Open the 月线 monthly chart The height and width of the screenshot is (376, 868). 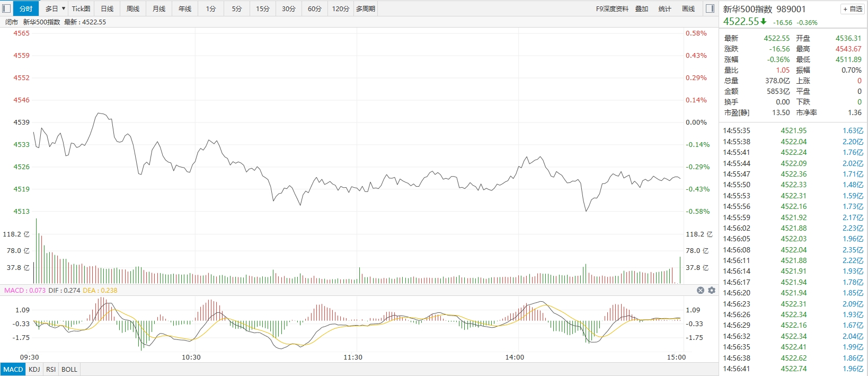pos(159,8)
